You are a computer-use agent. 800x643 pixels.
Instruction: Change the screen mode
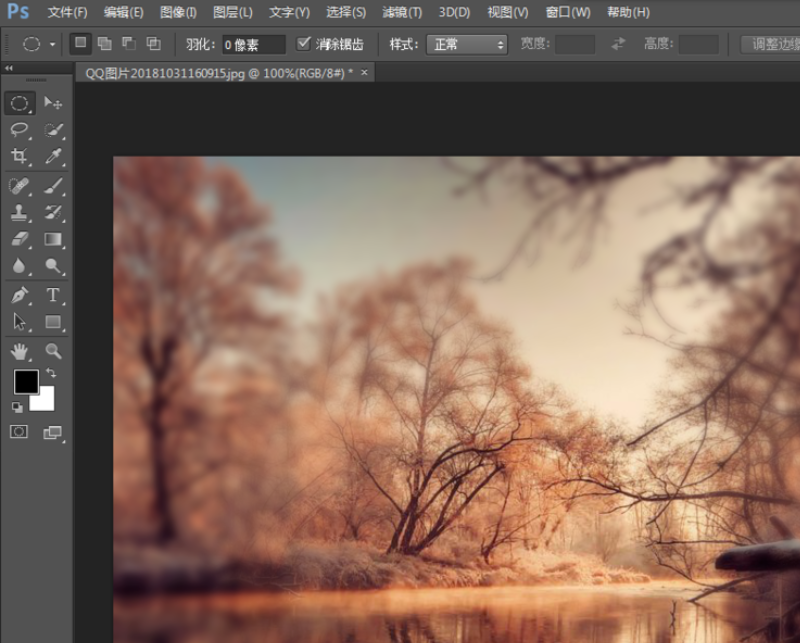click(x=53, y=433)
